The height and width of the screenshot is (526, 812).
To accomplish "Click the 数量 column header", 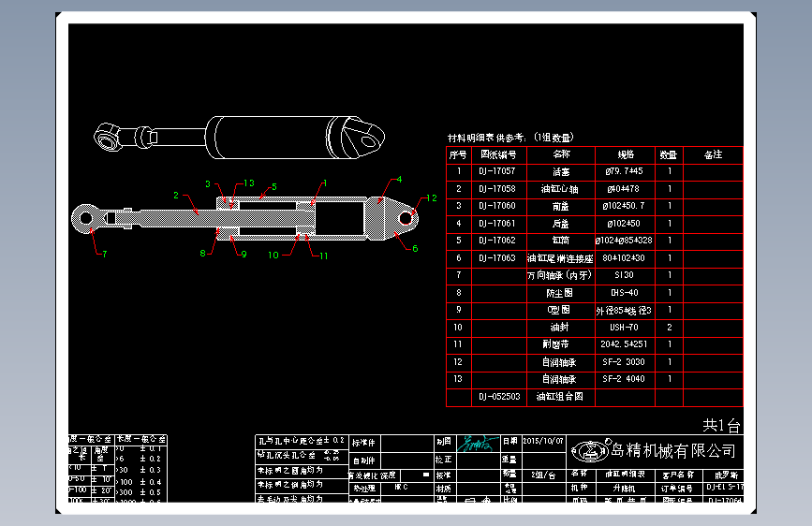I will tap(669, 154).
